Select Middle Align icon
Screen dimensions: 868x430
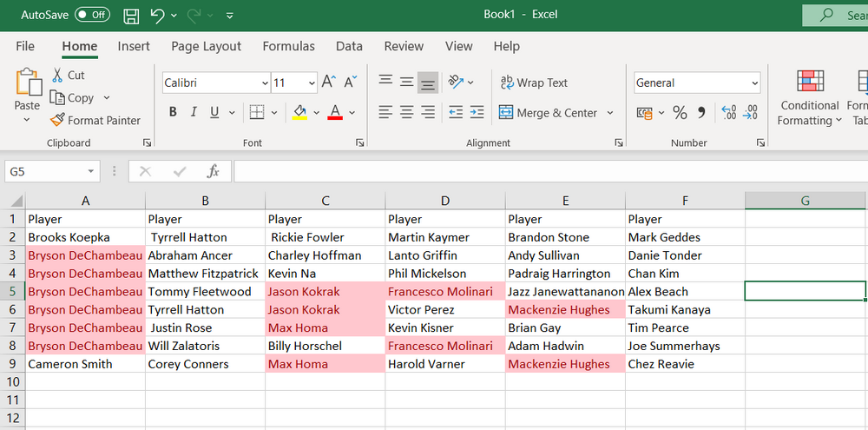point(407,83)
